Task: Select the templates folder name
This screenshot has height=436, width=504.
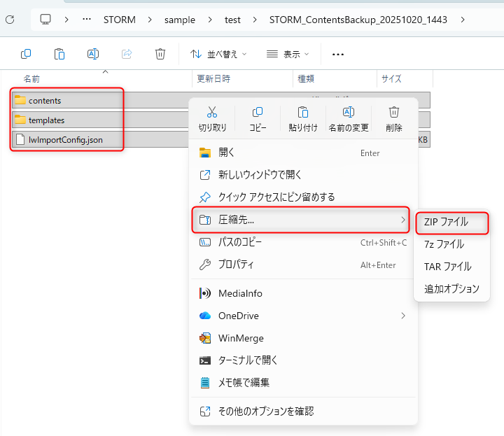Action: pos(47,120)
